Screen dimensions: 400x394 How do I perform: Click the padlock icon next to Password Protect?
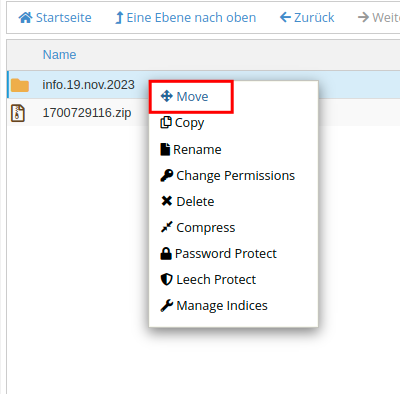[166, 253]
